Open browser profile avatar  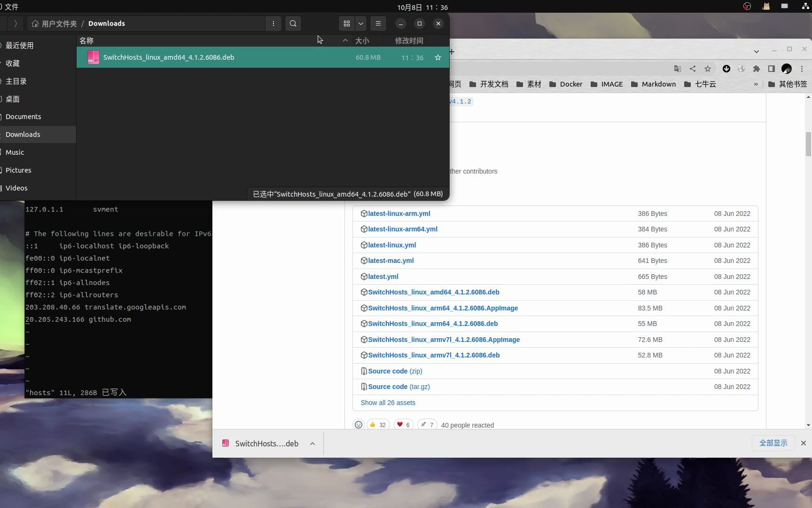[787, 69]
